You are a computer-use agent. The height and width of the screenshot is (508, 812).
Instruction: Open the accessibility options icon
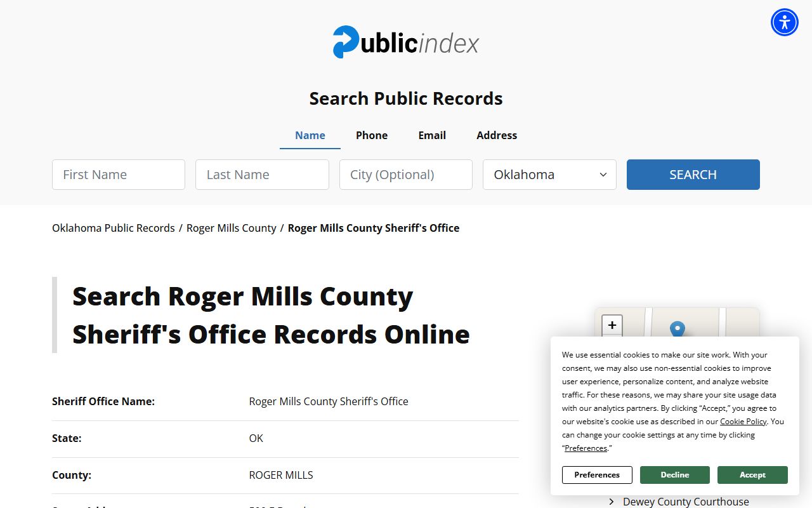pyautogui.click(x=785, y=22)
